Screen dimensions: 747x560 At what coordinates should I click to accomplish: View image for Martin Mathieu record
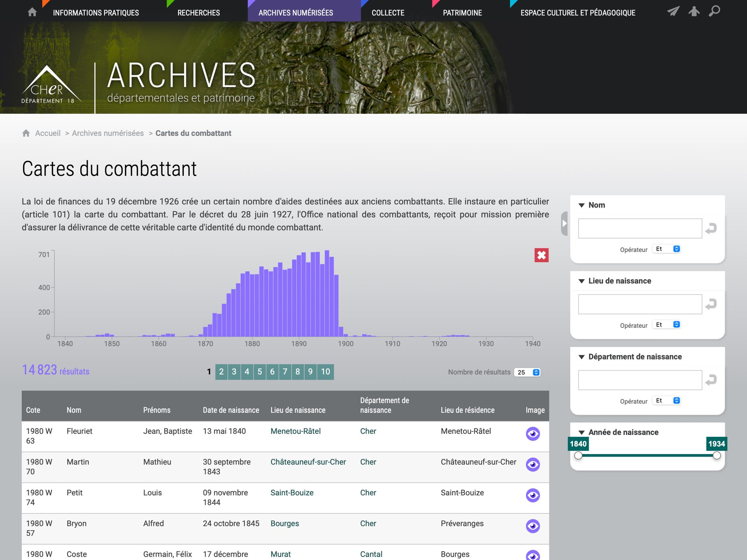533,464
